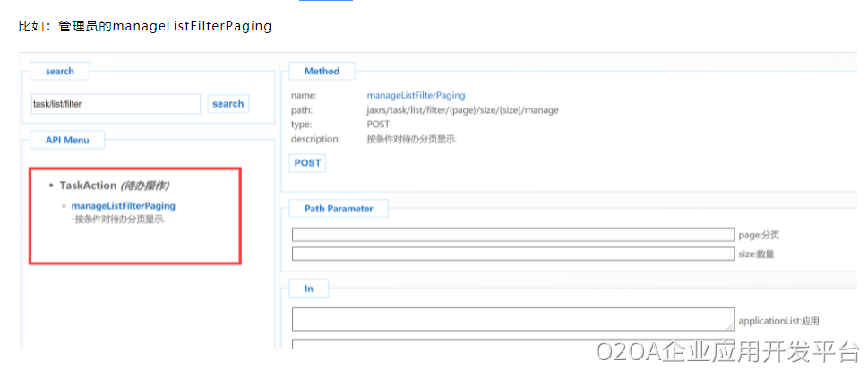The image size is (868, 371).
Task: Focus the size:数量 input field
Action: (512, 254)
